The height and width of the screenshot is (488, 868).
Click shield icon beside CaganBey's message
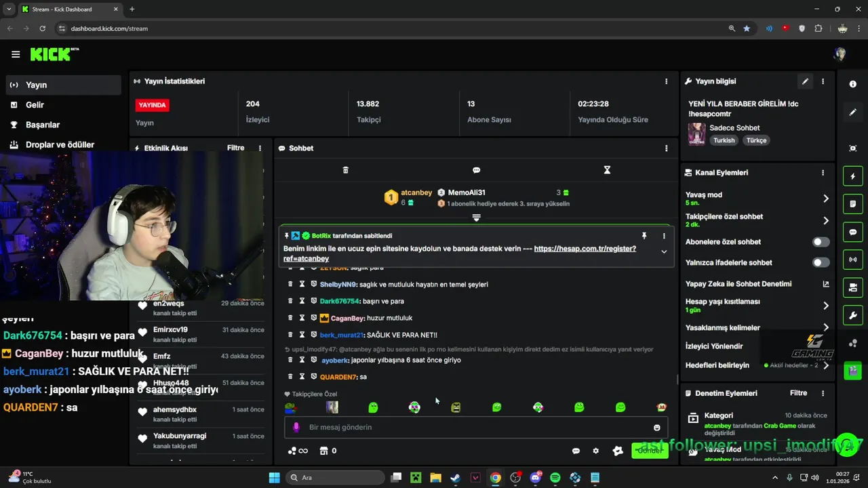[313, 318]
